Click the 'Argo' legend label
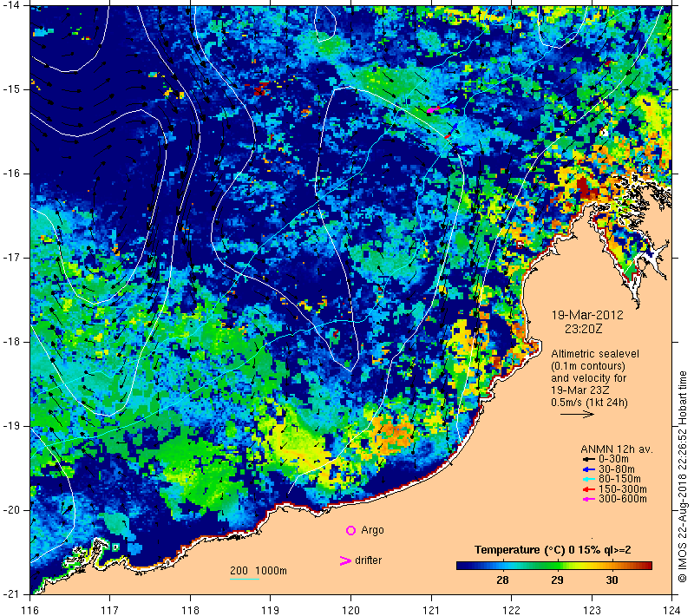Screen dimensions: 694x616 (372, 530)
